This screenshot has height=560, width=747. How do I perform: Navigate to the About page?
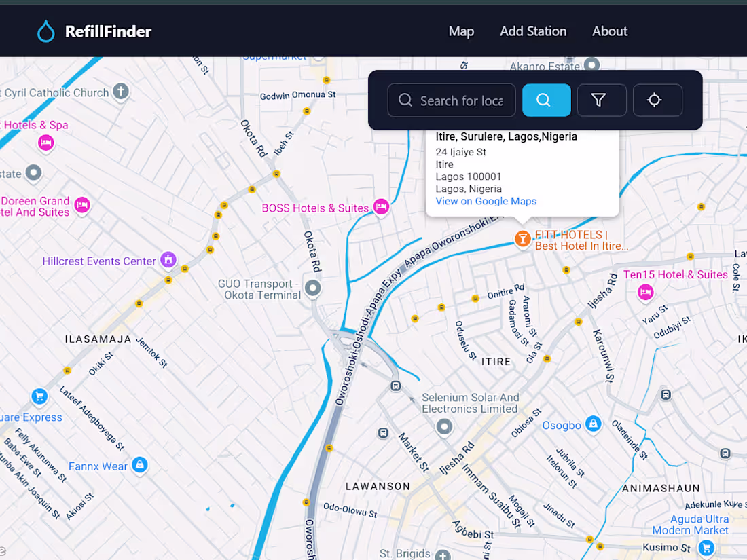609,31
